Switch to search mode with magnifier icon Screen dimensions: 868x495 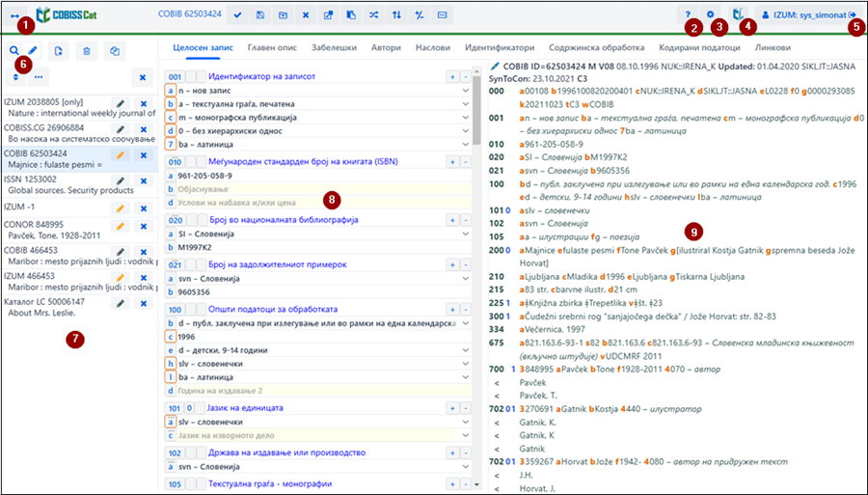point(14,51)
